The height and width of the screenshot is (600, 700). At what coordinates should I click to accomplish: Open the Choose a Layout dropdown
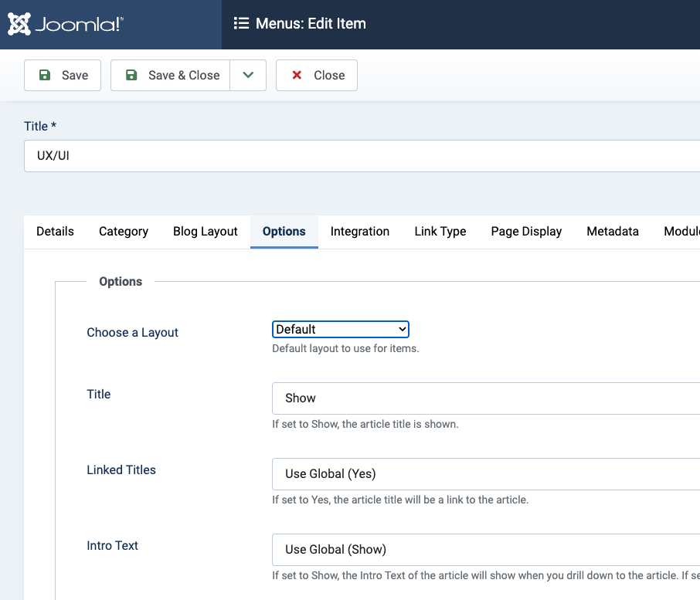coord(340,330)
